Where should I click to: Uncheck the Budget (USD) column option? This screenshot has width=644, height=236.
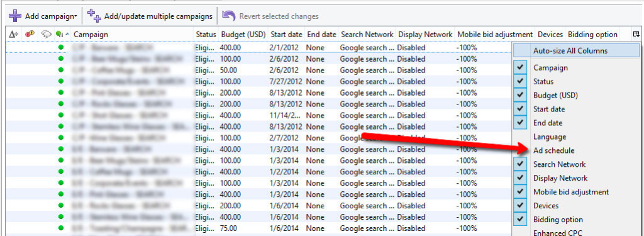[520, 96]
